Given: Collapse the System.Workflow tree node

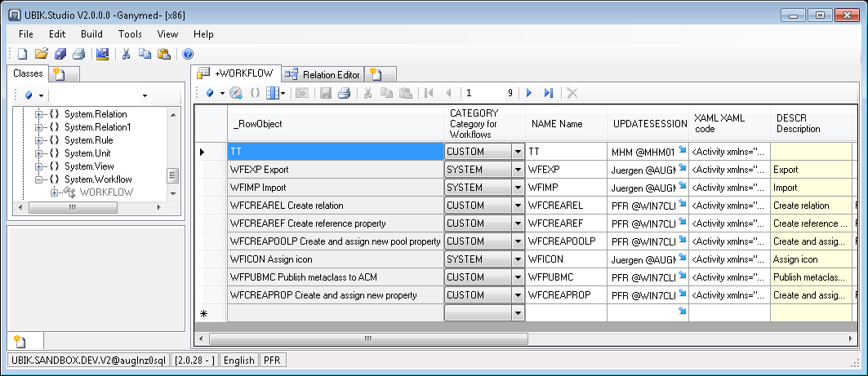Looking at the screenshot, I should [38, 179].
